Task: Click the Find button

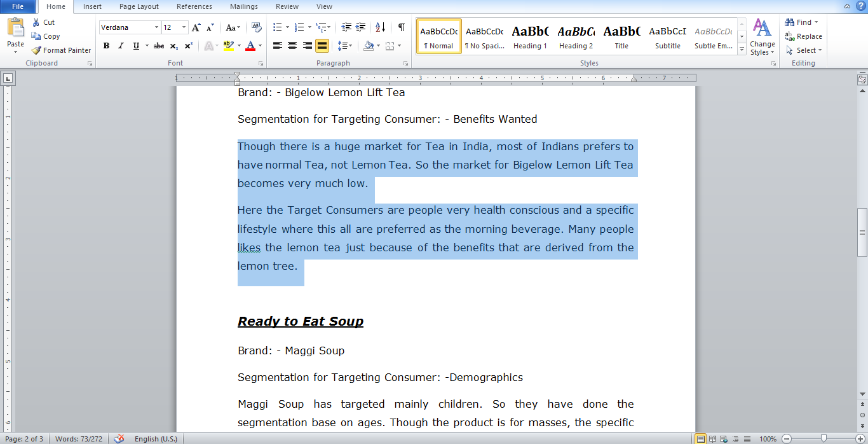Action: [x=799, y=22]
